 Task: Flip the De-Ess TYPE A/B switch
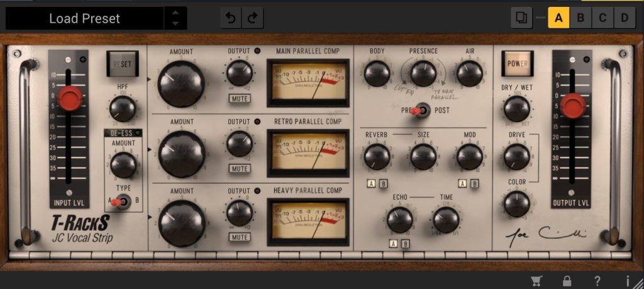pos(123,201)
